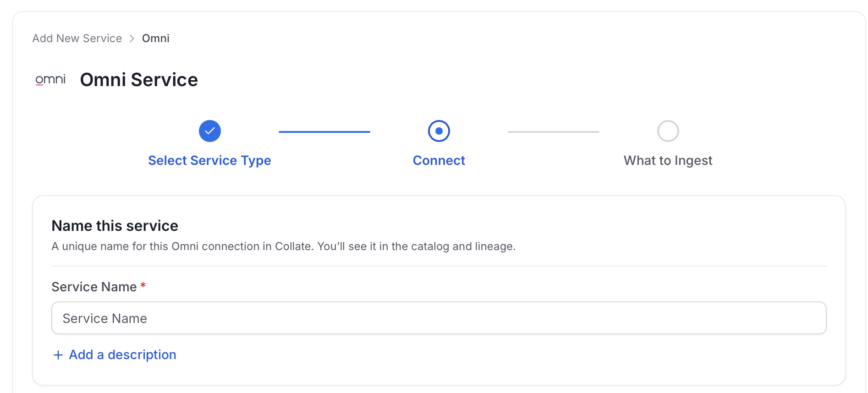Click the Omni breadcrumb item
Screen dimensions: 868x393
tap(156, 38)
